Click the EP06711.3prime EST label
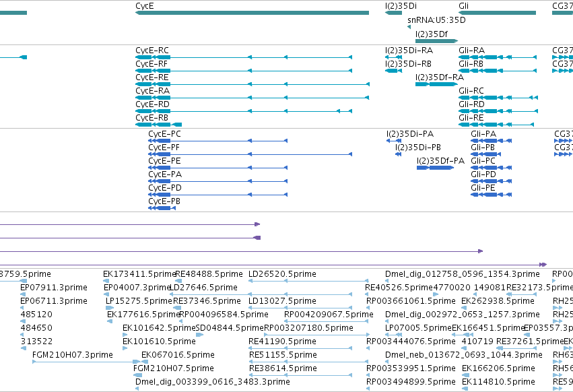This screenshot has width=573, height=392. click(x=54, y=301)
